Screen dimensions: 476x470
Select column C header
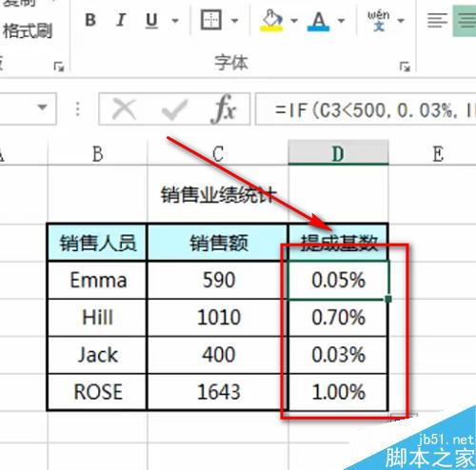click(218, 154)
